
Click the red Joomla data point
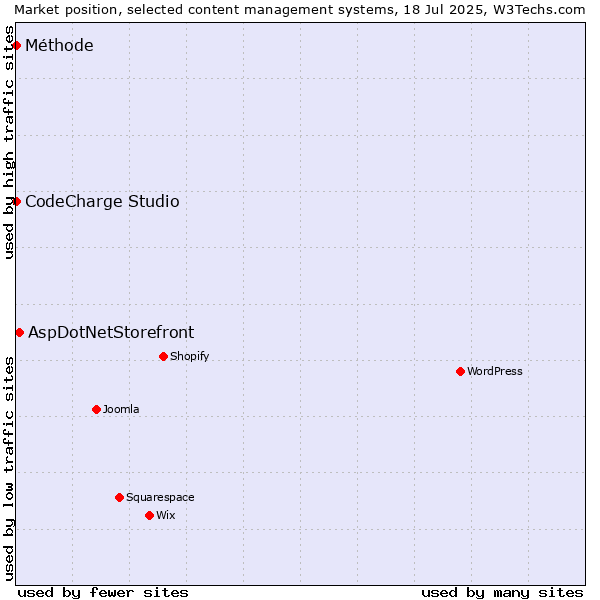coord(96,409)
